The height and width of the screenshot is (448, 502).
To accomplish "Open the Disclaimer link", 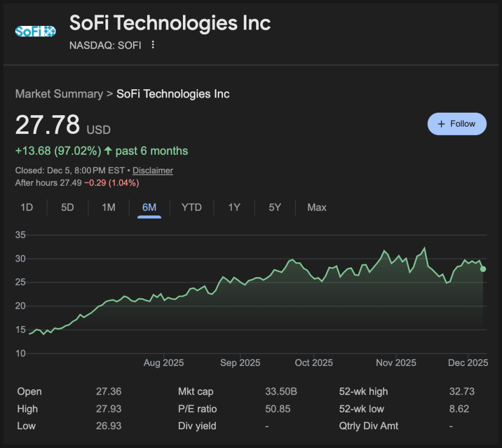I will click(x=153, y=170).
